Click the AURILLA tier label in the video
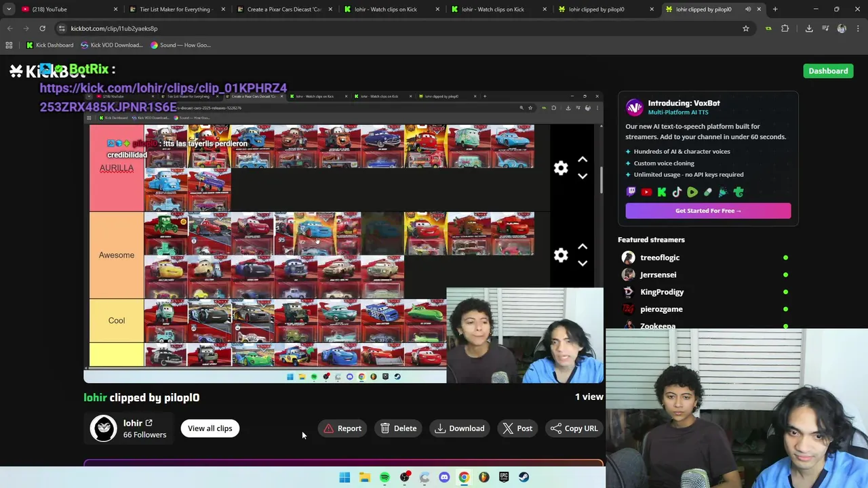The height and width of the screenshot is (488, 868). [117, 168]
